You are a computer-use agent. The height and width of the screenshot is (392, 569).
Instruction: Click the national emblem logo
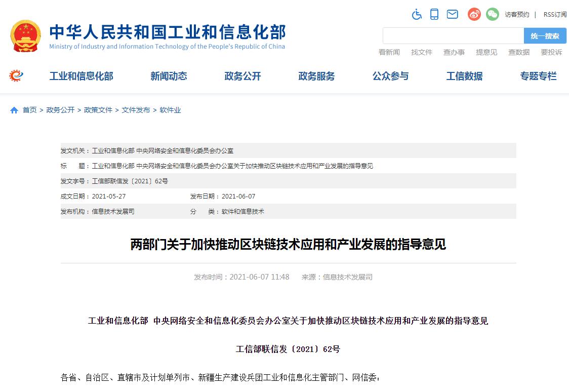[x=25, y=36]
